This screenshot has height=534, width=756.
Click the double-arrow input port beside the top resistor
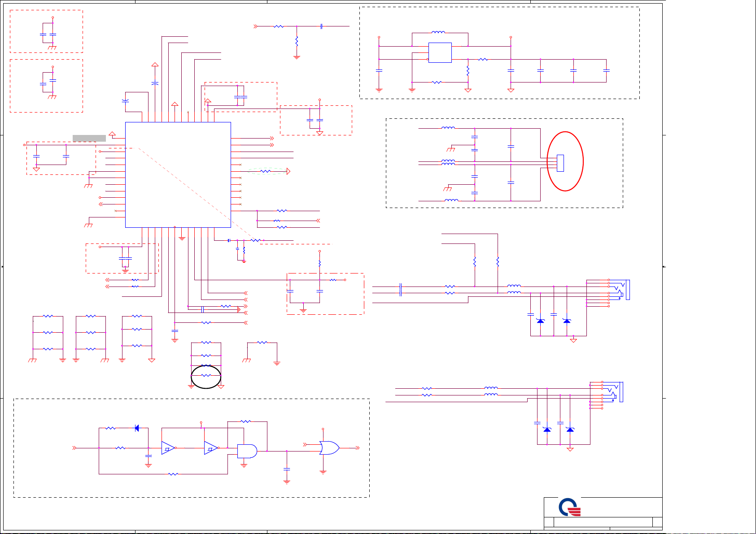256,26
